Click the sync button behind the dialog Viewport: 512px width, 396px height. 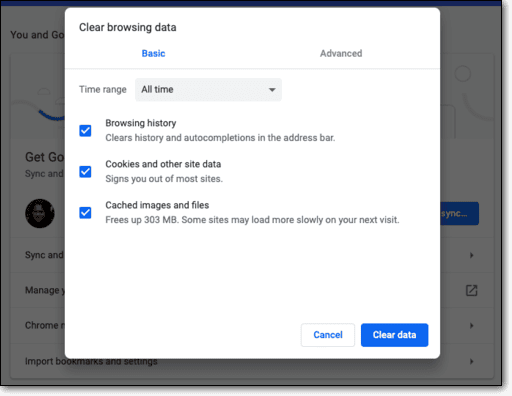[x=459, y=213]
